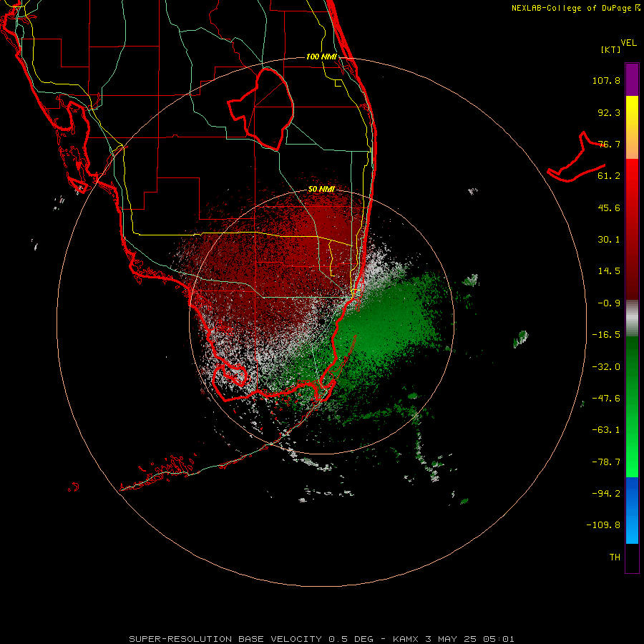Click the Lake Okeechobee outline on the map
This screenshot has height=644, width=644.
click(260, 109)
